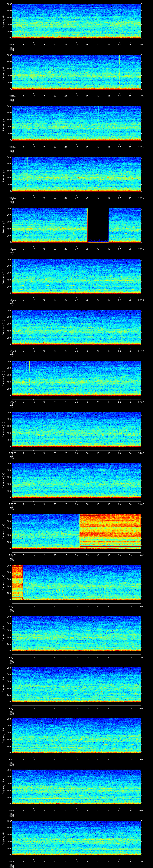Select the spectrogram panel starting at 17:28:00

coord(76,736)
